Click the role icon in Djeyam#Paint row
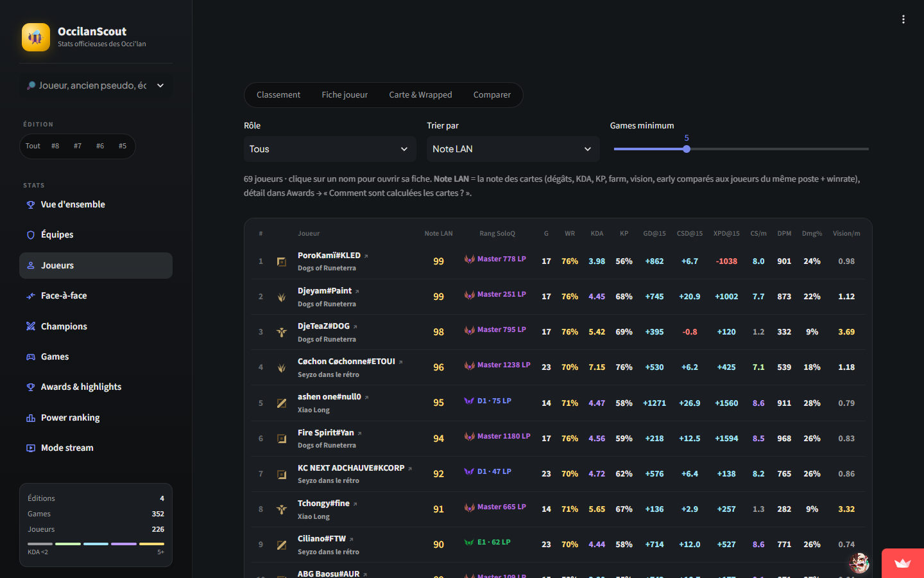The width and height of the screenshot is (924, 578). tap(281, 297)
